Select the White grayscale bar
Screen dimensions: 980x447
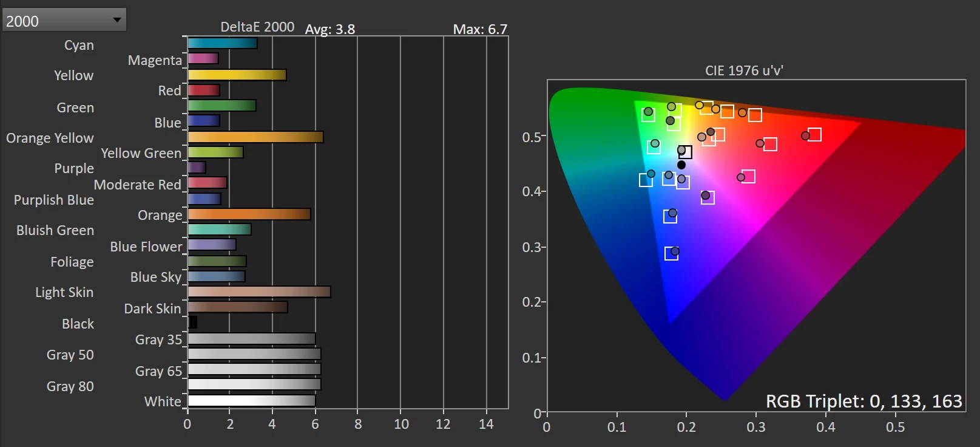coord(251,401)
